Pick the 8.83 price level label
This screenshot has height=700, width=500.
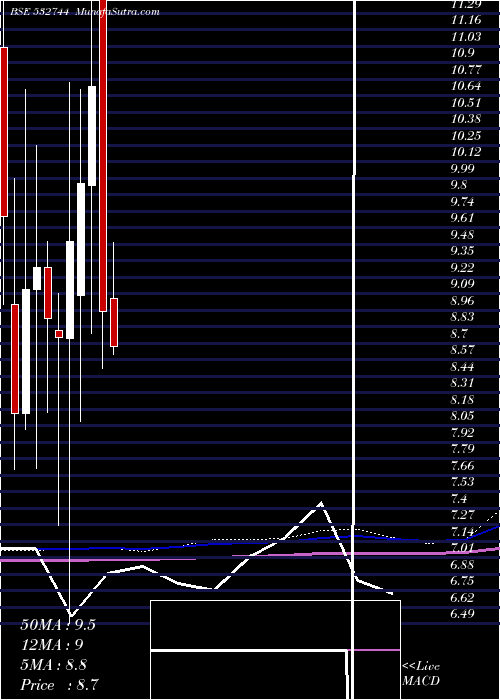pos(463,317)
